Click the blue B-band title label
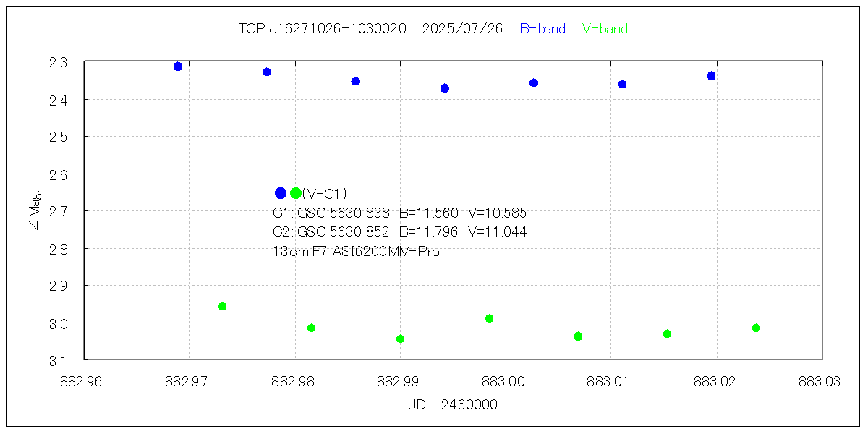This screenshot has height=434, width=868. pyautogui.click(x=542, y=29)
